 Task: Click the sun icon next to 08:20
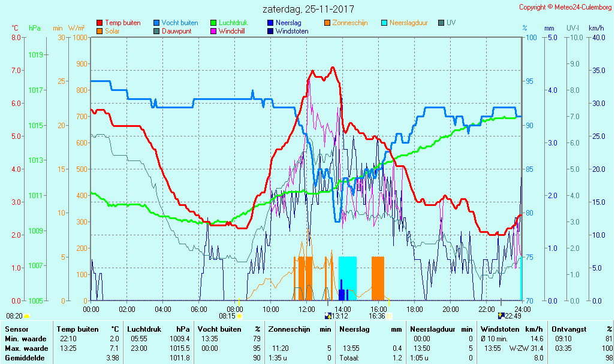coord(27,316)
